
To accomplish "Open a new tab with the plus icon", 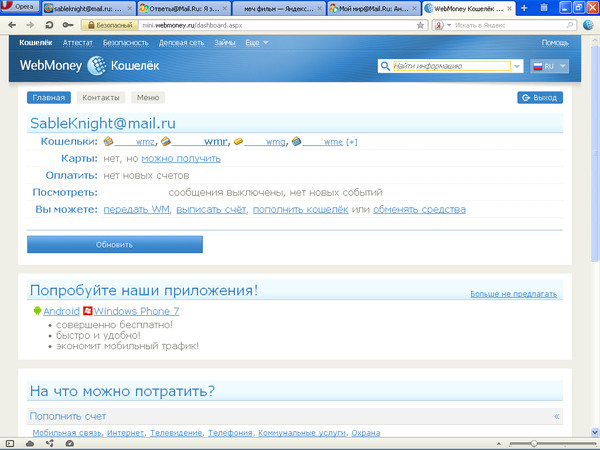I will click(x=524, y=8).
